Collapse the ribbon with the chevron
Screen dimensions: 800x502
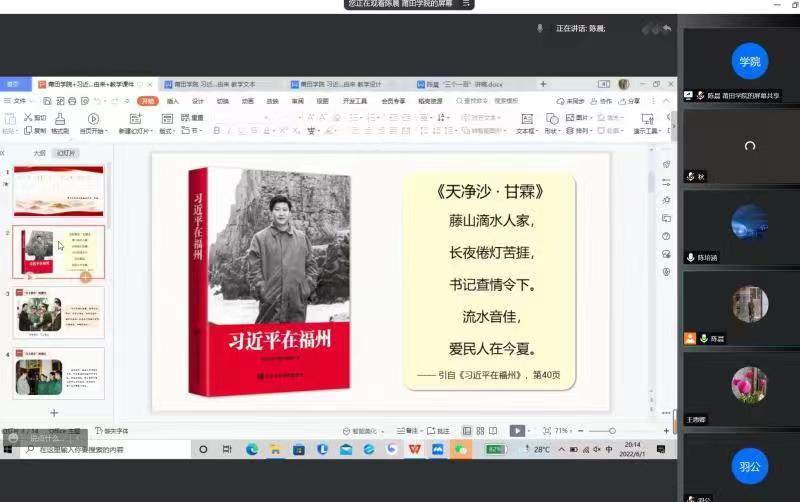point(666,101)
